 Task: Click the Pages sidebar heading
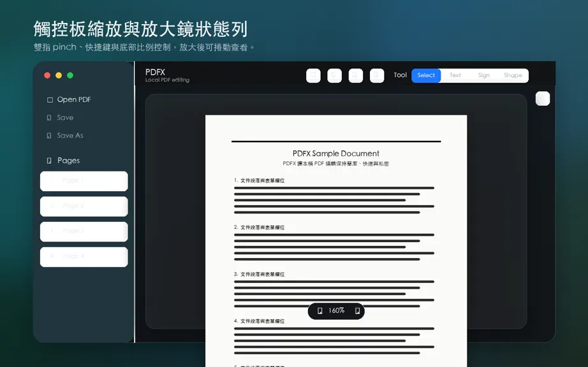click(x=69, y=161)
